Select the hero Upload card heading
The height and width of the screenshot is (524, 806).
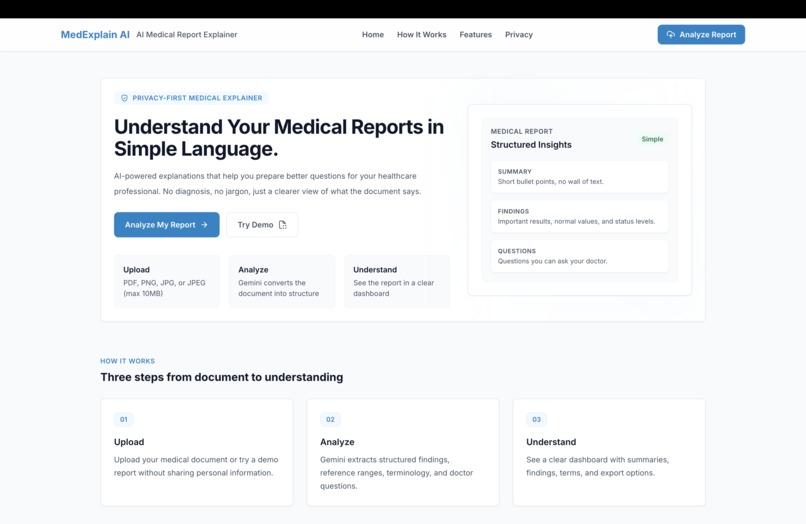tap(136, 269)
